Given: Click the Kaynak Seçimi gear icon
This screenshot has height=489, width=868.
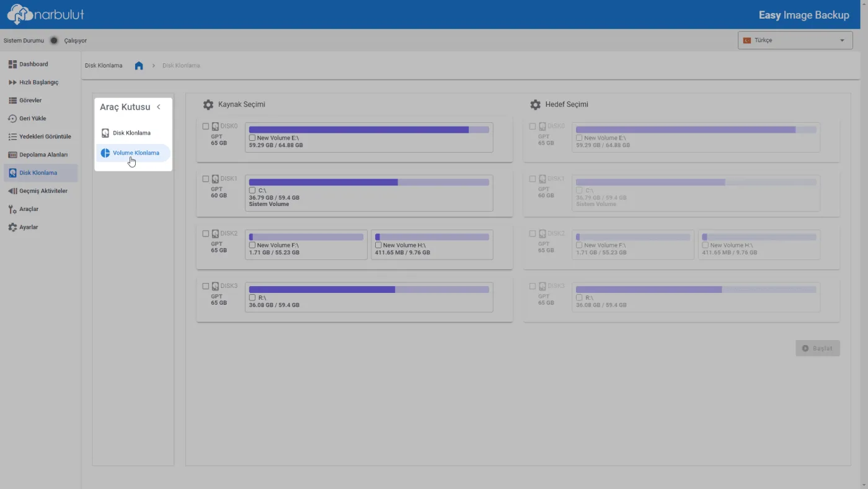Looking at the screenshot, I should tap(208, 105).
